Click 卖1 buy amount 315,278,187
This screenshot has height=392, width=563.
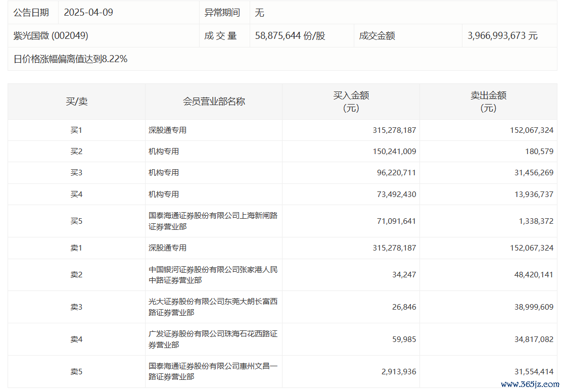click(x=394, y=248)
